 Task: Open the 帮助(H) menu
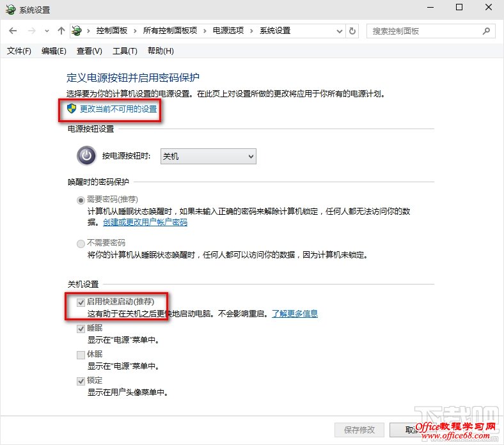[x=161, y=51]
